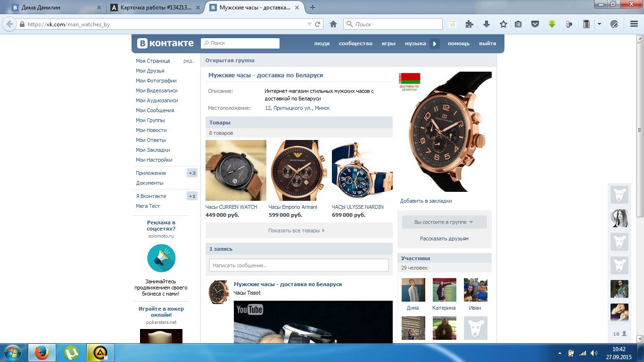644x362 pixels.
Task: Reload the page with the refresh icon
Action: [x=318, y=24]
